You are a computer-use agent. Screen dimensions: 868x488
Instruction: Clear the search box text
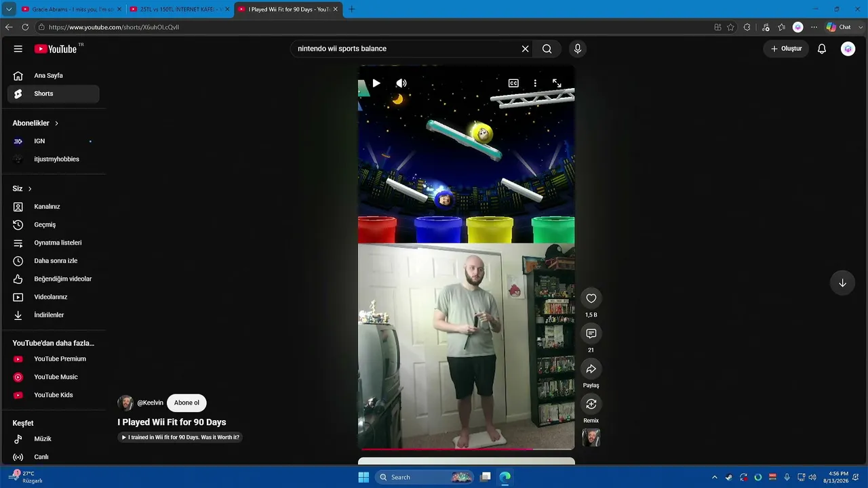click(x=525, y=49)
